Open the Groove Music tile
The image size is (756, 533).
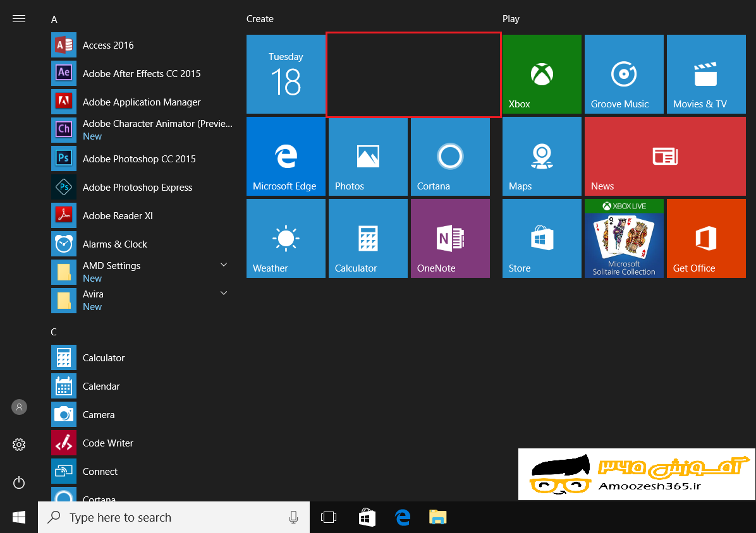(x=624, y=74)
